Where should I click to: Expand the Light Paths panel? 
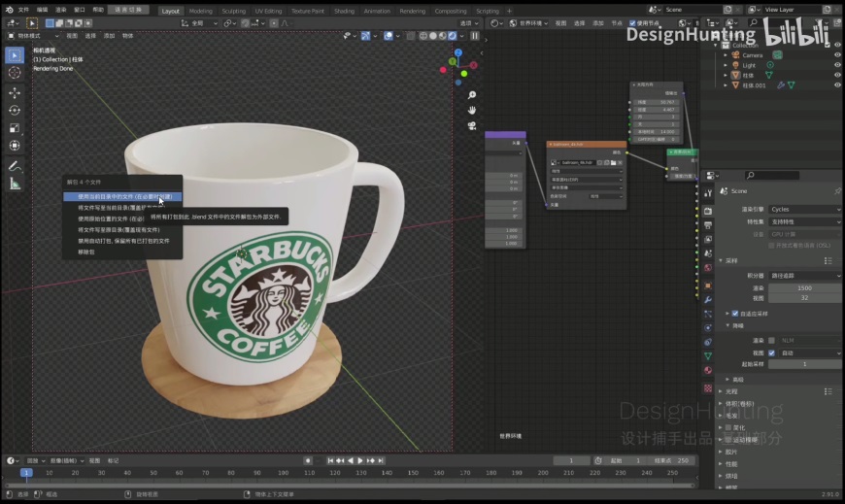(721, 392)
